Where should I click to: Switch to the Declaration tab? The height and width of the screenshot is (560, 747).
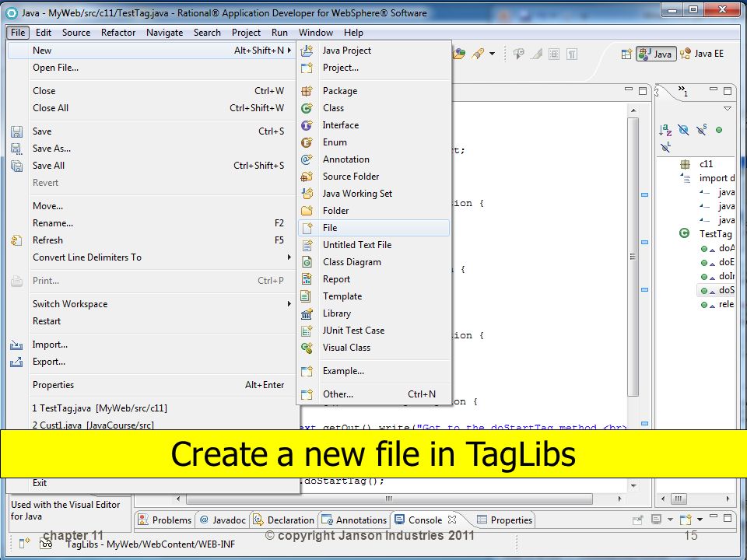(x=283, y=520)
